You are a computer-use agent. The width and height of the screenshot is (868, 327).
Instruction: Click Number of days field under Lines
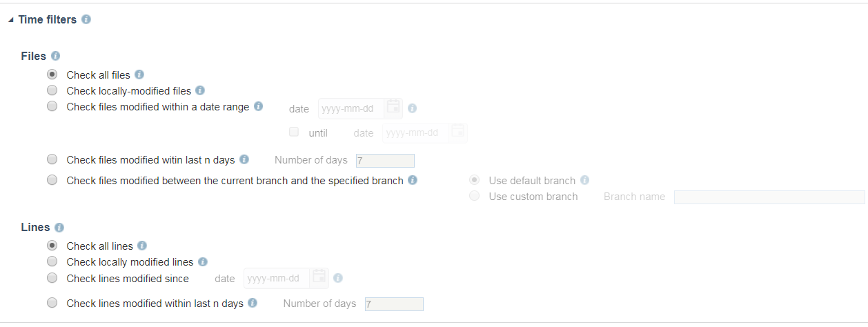click(394, 304)
